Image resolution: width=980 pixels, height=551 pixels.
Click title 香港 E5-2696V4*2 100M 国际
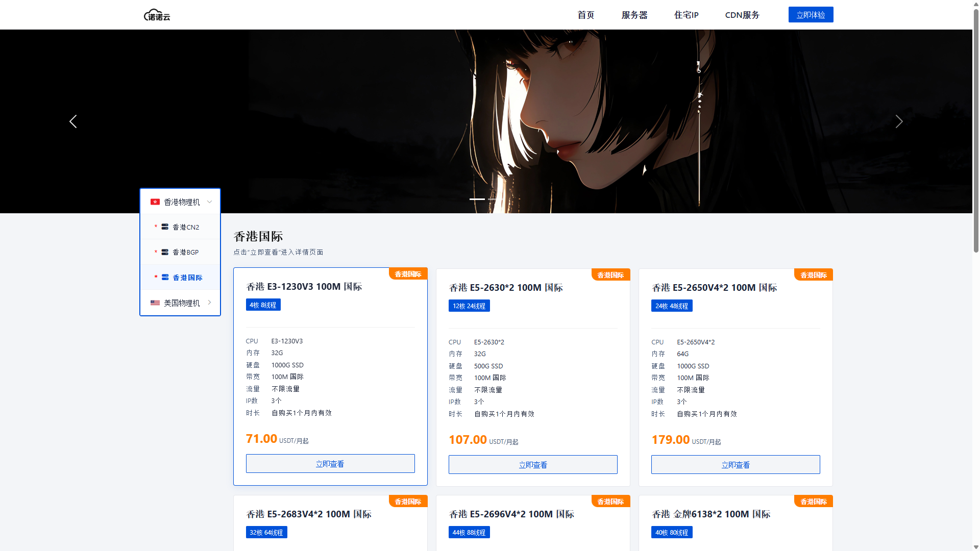[511, 514]
